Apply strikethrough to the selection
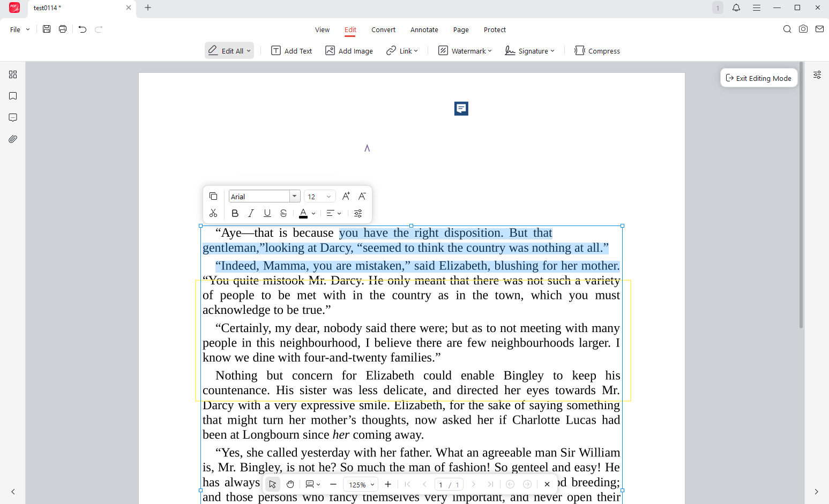The height and width of the screenshot is (504, 829). point(283,213)
